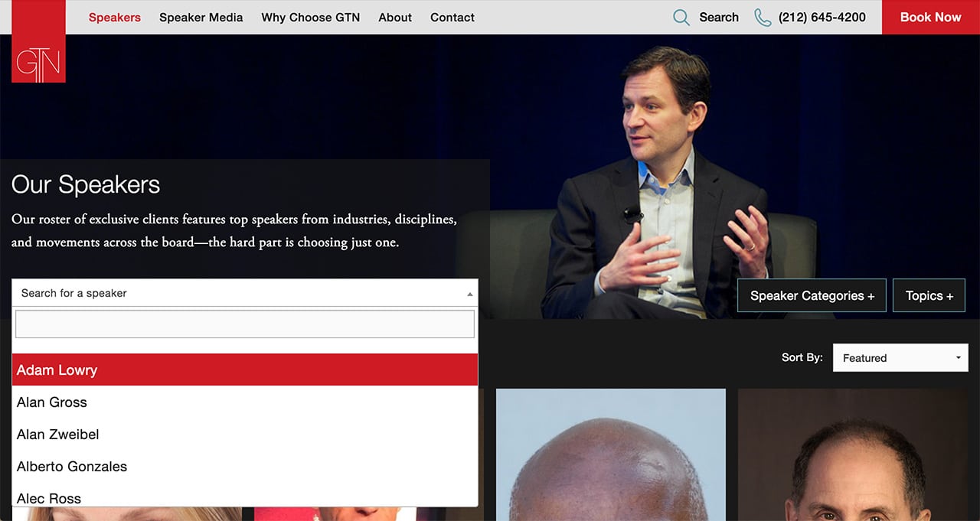Viewport: 980px width, 521px height.
Task: Go to Speaker Media
Action: point(201,18)
